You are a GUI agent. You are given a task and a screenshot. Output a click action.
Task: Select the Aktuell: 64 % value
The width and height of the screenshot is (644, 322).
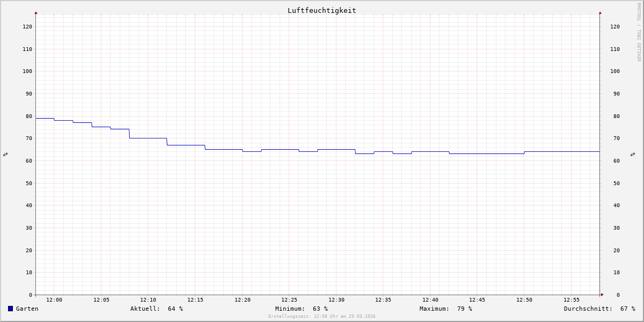point(157,309)
